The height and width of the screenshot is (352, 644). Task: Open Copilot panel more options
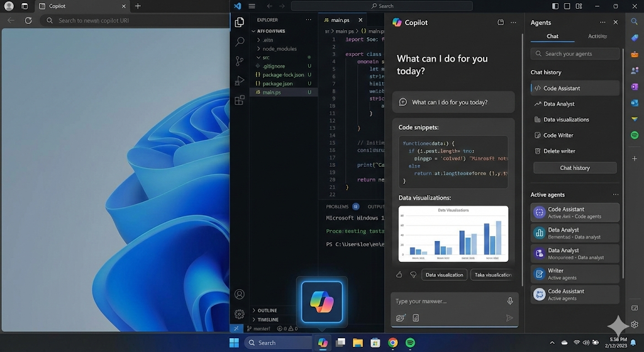[513, 23]
